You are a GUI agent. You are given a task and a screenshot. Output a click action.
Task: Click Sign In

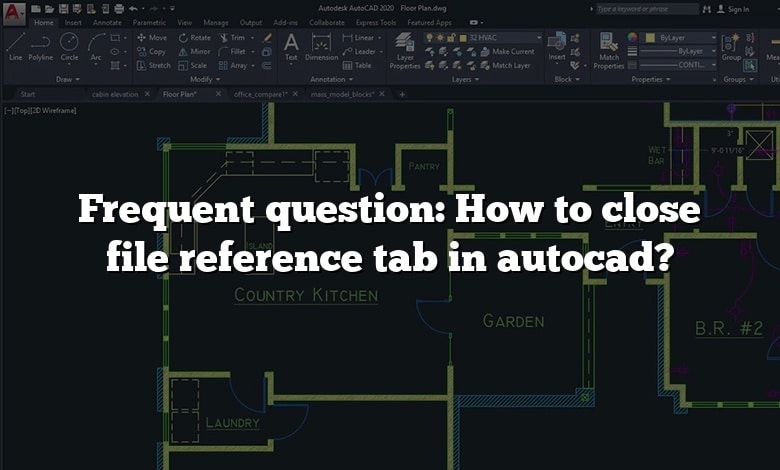[733, 9]
